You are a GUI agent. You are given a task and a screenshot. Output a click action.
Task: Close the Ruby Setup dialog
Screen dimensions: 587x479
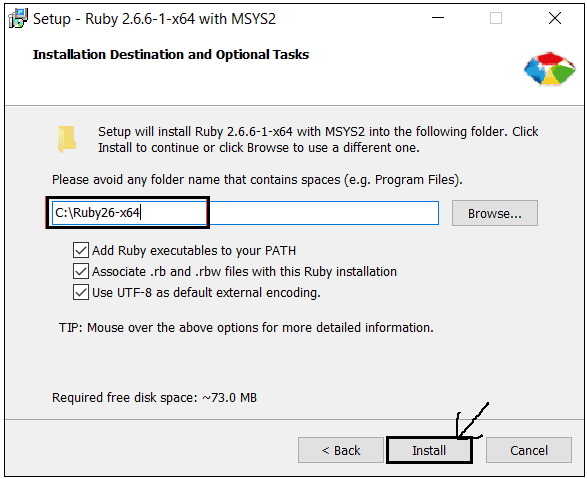point(554,18)
